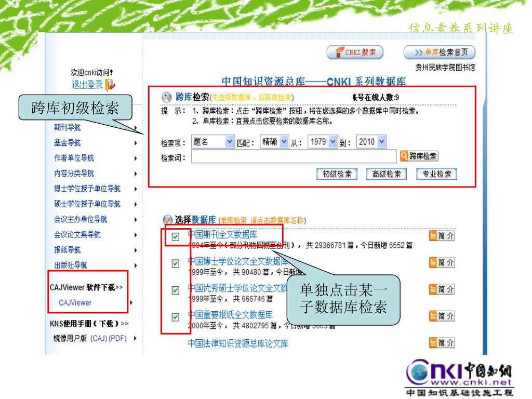
Task: Switch to 高级检索 mode
Action: point(387,174)
